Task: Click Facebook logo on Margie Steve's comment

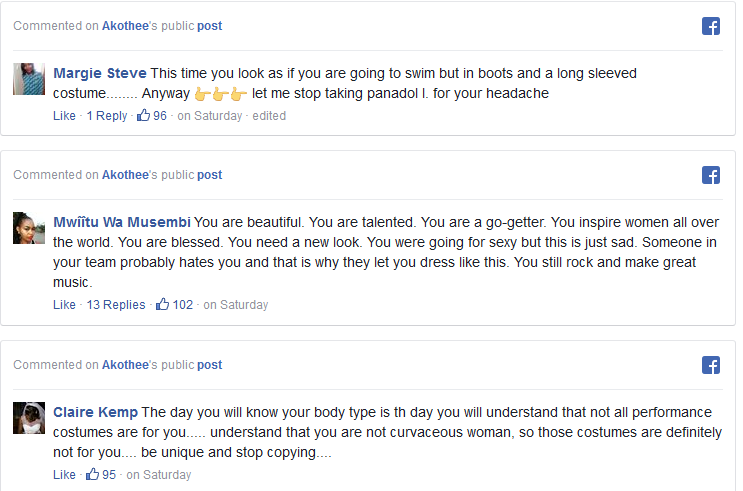Action: tap(711, 27)
